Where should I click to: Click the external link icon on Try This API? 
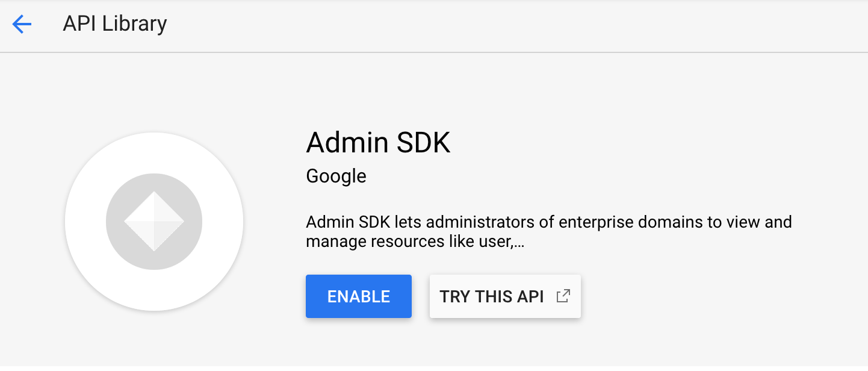tap(563, 296)
